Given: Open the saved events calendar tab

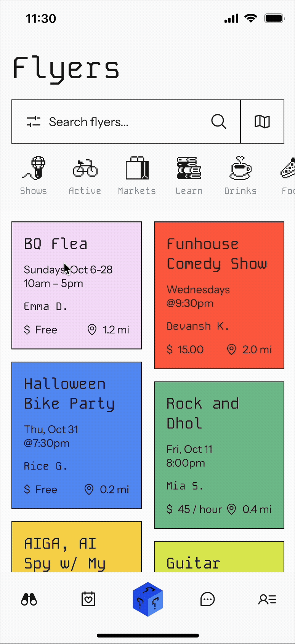Looking at the screenshot, I should tap(88, 599).
